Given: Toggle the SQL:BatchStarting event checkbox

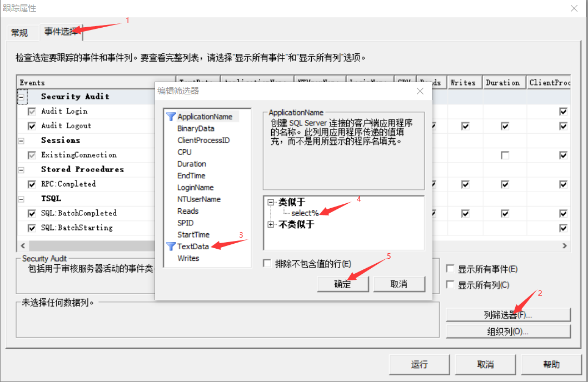Looking at the screenshot, I should (x=32, y=228).
